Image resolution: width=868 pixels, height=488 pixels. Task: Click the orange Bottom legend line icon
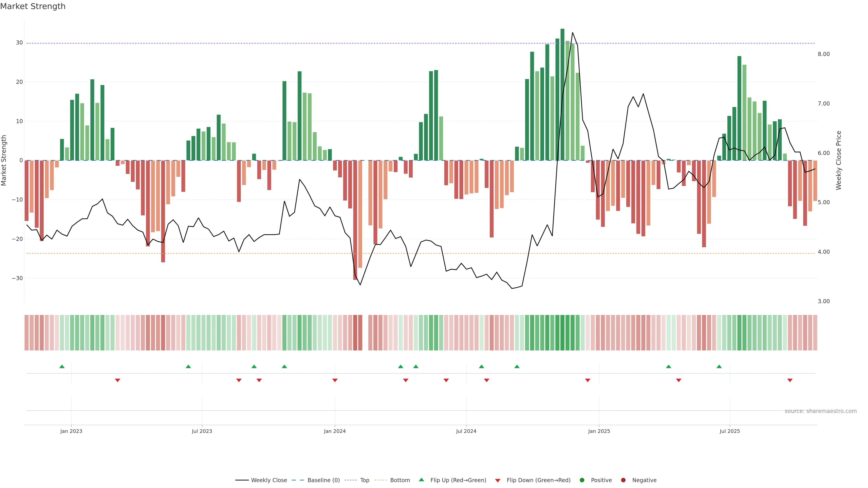tap(380, 480)
